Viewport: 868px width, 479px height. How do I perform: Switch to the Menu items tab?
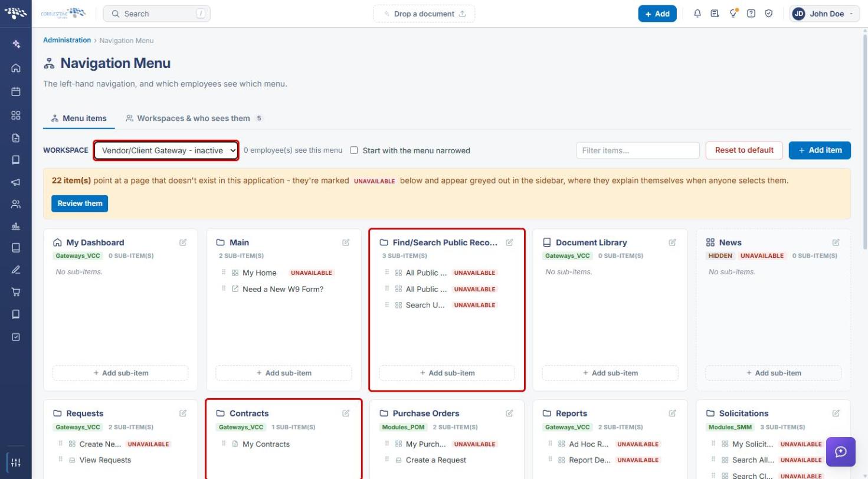coord(78,118)
